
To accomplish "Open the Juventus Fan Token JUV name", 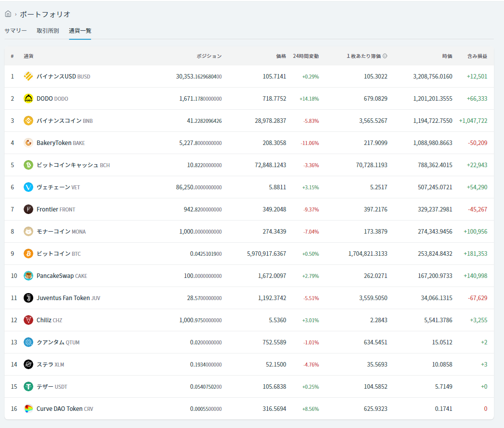I will [68, 298].
